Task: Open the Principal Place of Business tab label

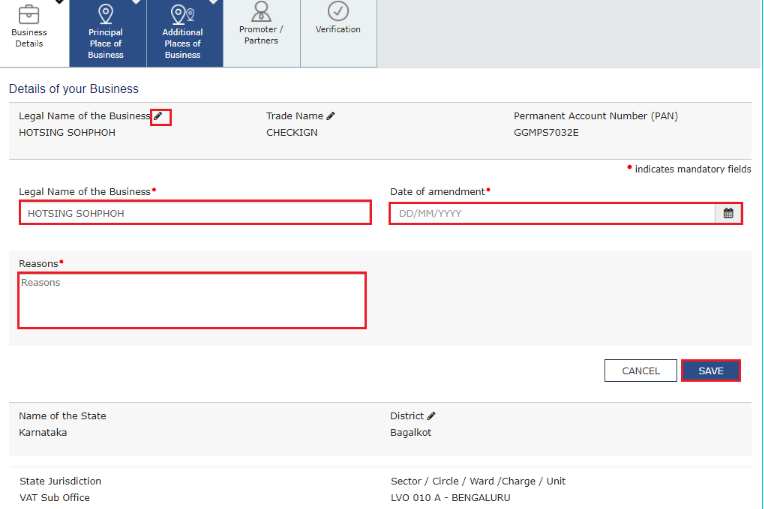Action: (x=105, y=44)
